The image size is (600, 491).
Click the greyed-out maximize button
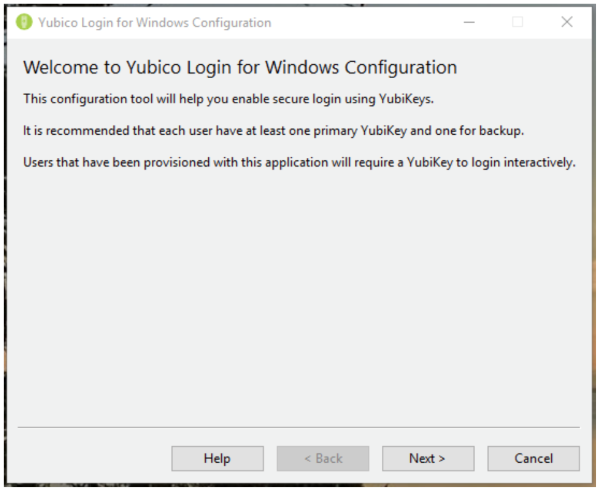click(518, 22)
